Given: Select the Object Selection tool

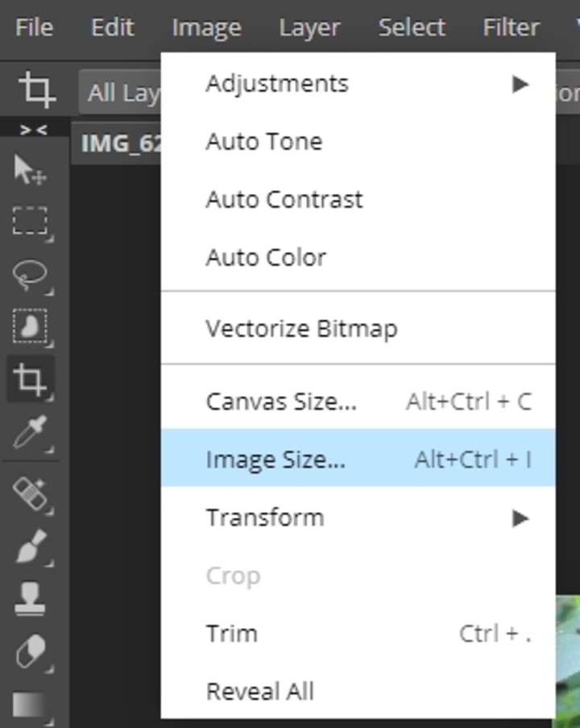Looking at the screenshot, I should point(31,327).
